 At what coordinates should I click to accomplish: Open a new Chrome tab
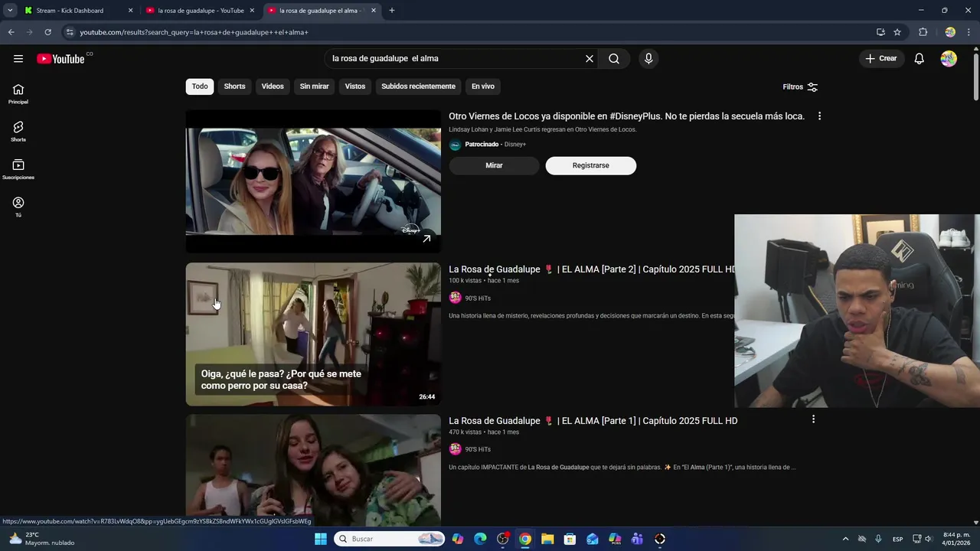392,11
